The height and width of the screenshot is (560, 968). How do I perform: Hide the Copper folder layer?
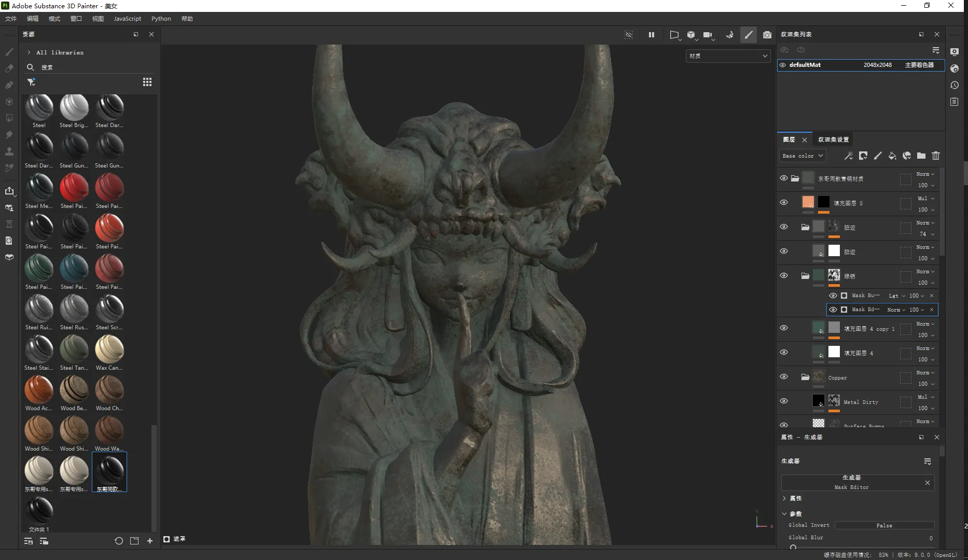click(x=783, y=377)
